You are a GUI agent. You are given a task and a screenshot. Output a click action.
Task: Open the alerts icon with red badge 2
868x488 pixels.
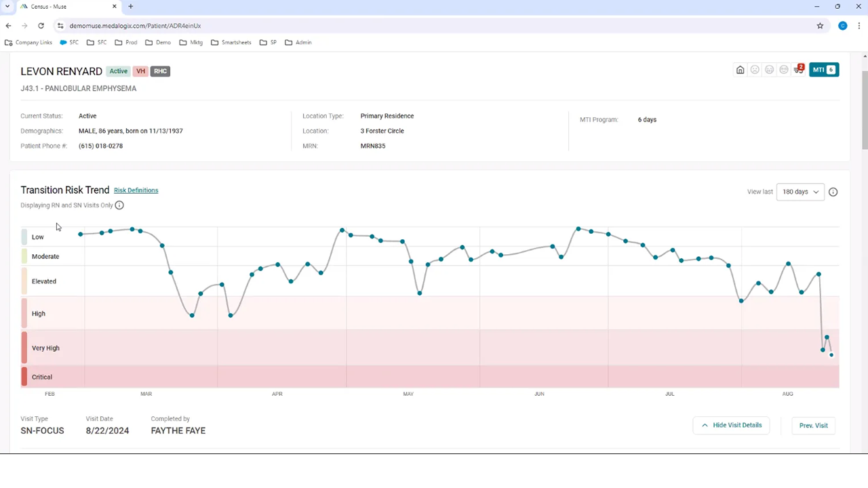799,69
